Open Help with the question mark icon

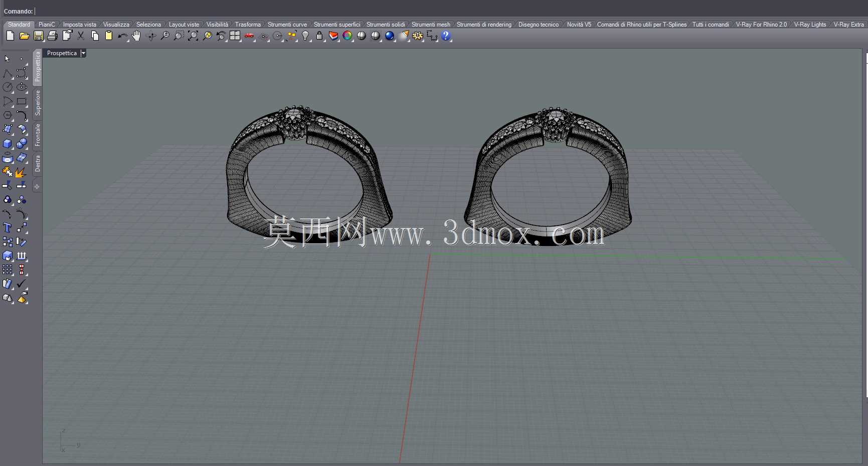pos(446,36)
